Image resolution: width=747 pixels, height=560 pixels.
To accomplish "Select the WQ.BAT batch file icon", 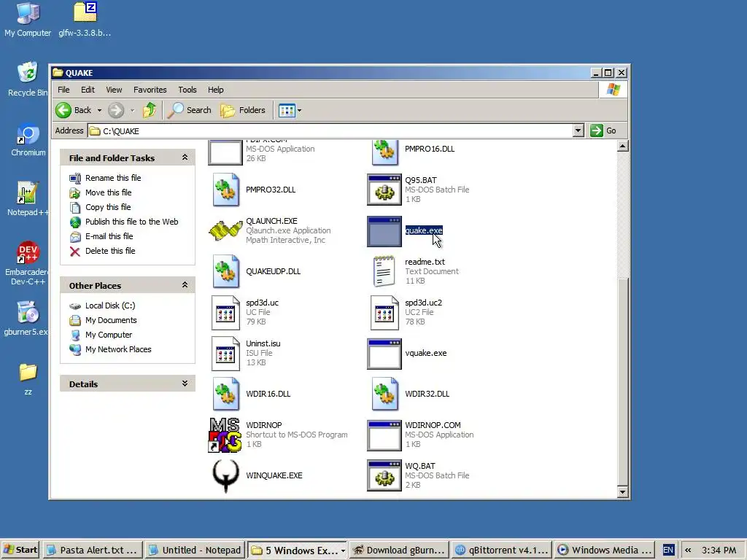I will point(384,475).
